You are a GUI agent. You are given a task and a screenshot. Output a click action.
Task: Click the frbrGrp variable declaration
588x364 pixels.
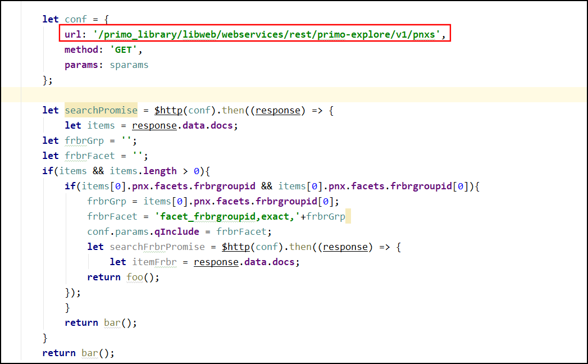click(x=84, y=141)
